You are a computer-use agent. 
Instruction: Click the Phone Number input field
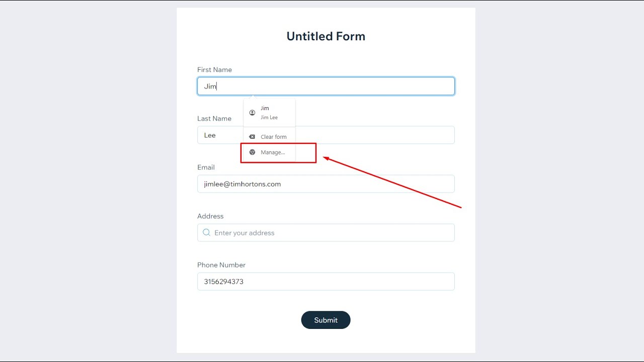pos(326,281)
